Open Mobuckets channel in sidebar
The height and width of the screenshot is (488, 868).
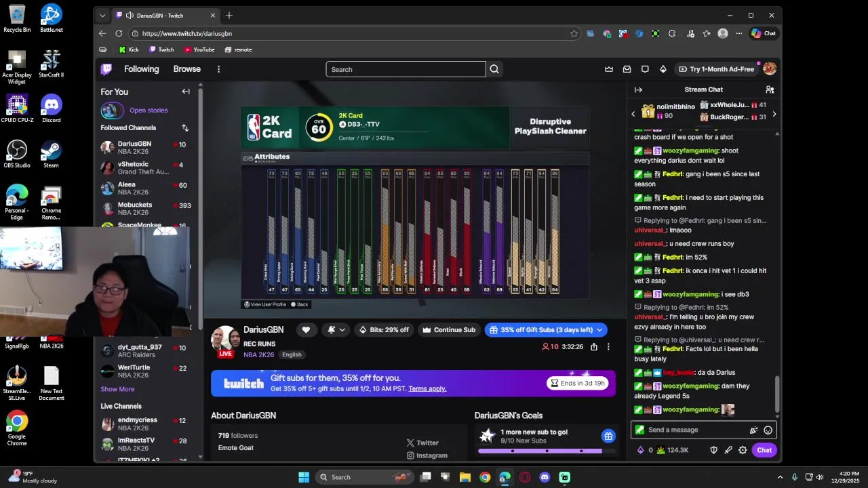pyautogui.click(x=146, y=208)
